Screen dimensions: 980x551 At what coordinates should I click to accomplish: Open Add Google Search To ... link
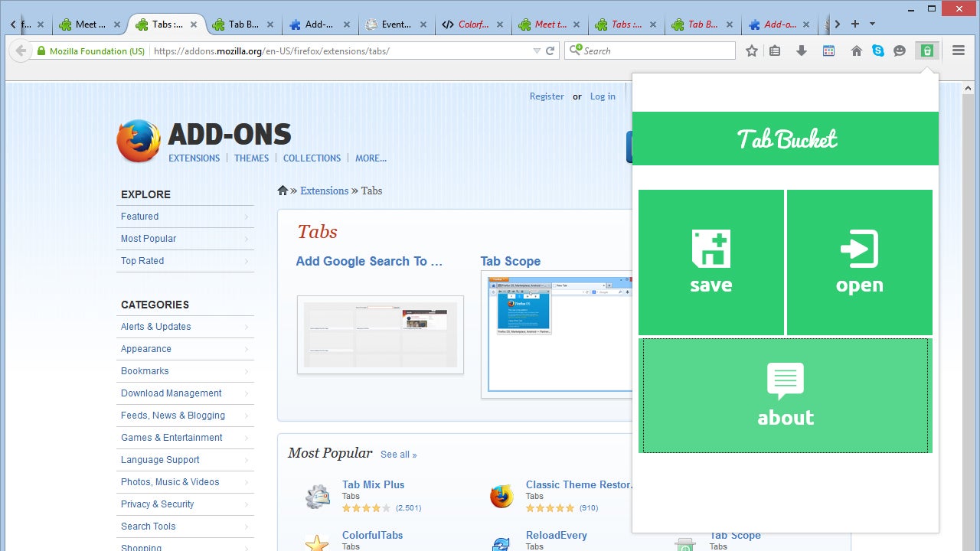pos(369,262)
